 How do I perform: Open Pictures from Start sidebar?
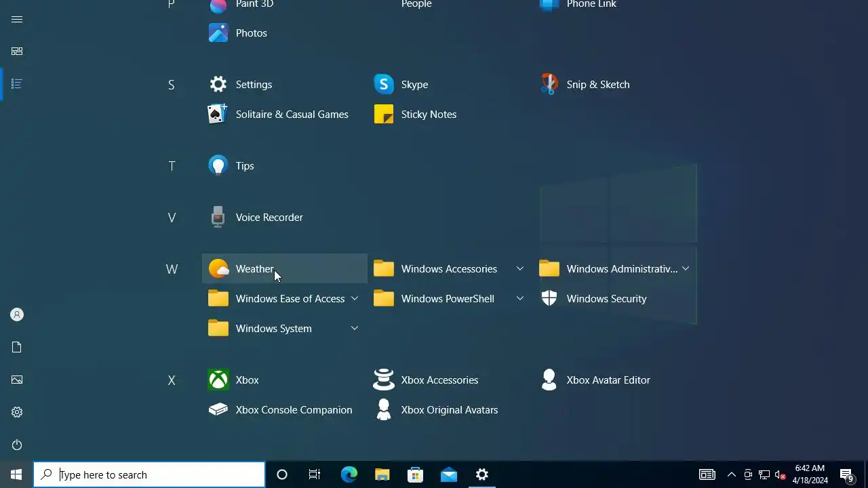point(17,380)
